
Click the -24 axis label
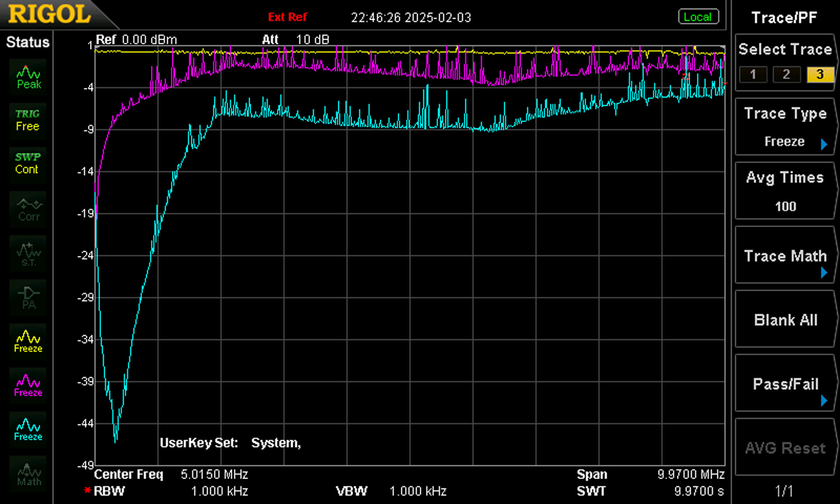85,255
